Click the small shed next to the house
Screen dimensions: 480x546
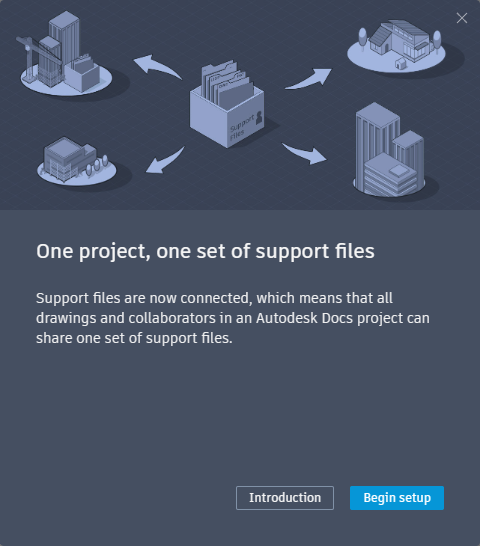(400, 63)
